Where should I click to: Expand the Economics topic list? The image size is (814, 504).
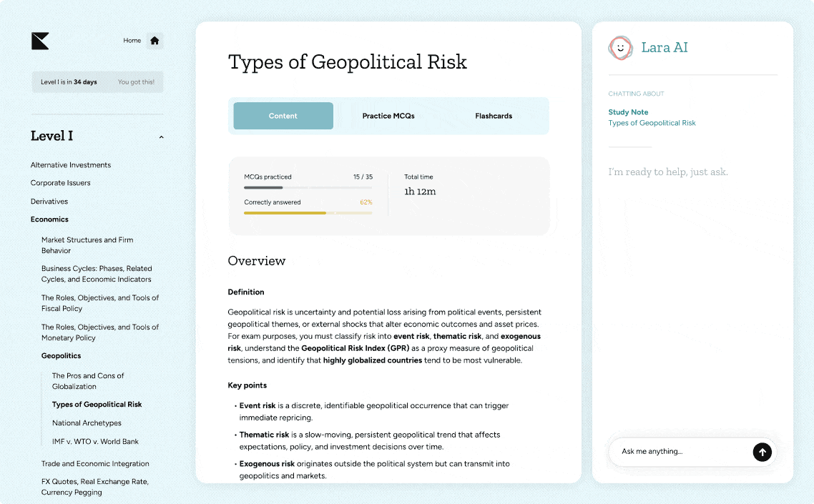coord(49,219)
